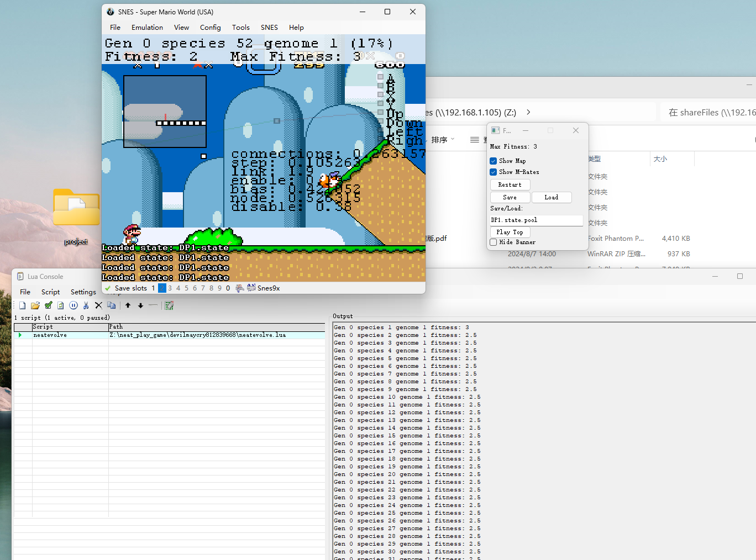This screenshot has height=560, width=756.
Task: Click Fitness form title bar icon
Action: click(x=496, y=130)
